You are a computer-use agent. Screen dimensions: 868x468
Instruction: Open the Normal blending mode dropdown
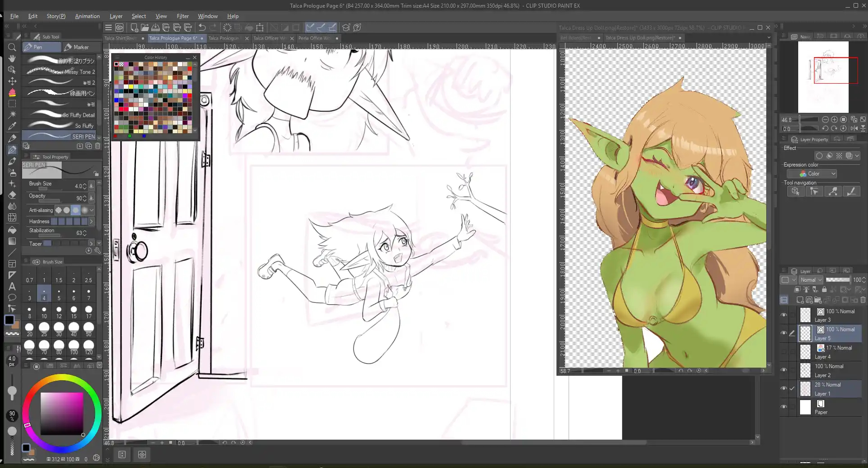[811, 280]
